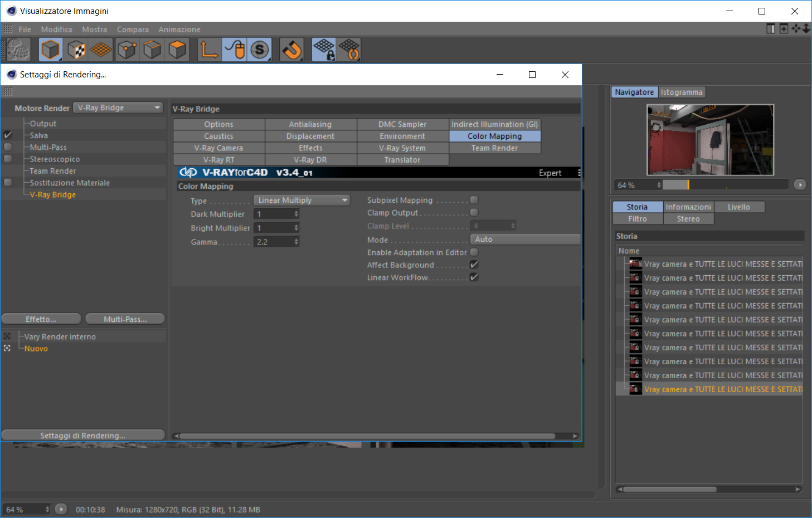Click the Dark Multiplier stepper arrows

(296, 214)
